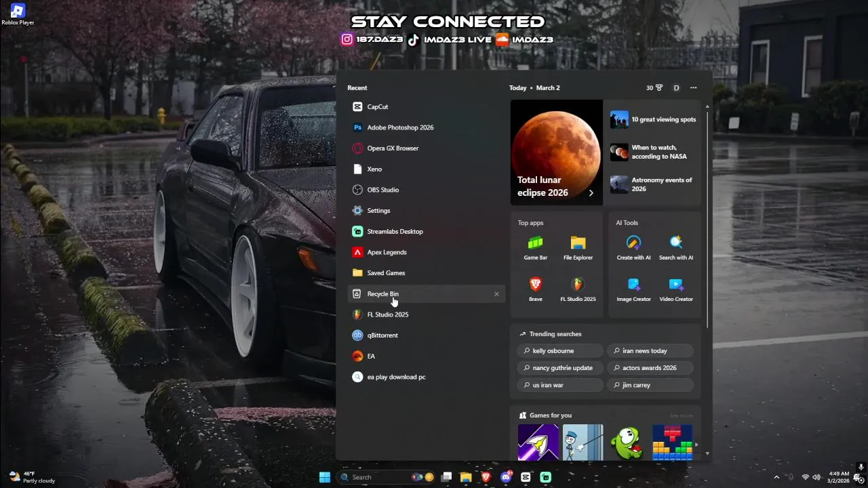This screenshot has height=488, width=868.
Task: Open the clock showing 4:49 AM
Action: pyautogui.click(x=839, y=477)
